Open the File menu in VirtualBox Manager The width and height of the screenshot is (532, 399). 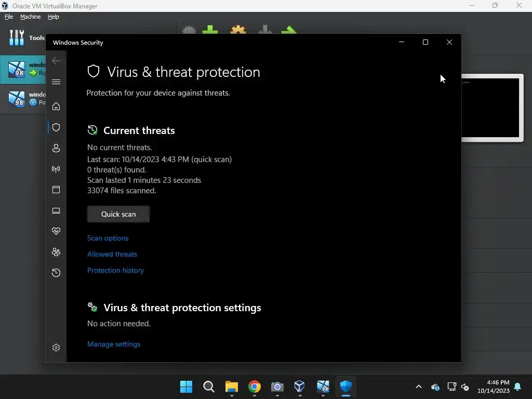[x=9, y=17]
